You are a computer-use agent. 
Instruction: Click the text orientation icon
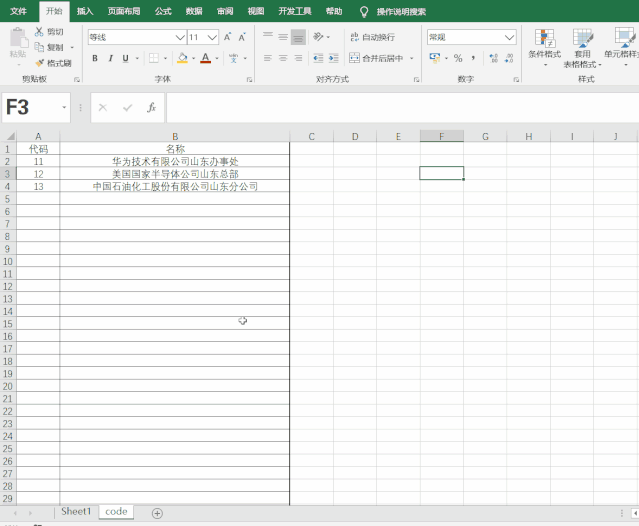pos(318,37)
